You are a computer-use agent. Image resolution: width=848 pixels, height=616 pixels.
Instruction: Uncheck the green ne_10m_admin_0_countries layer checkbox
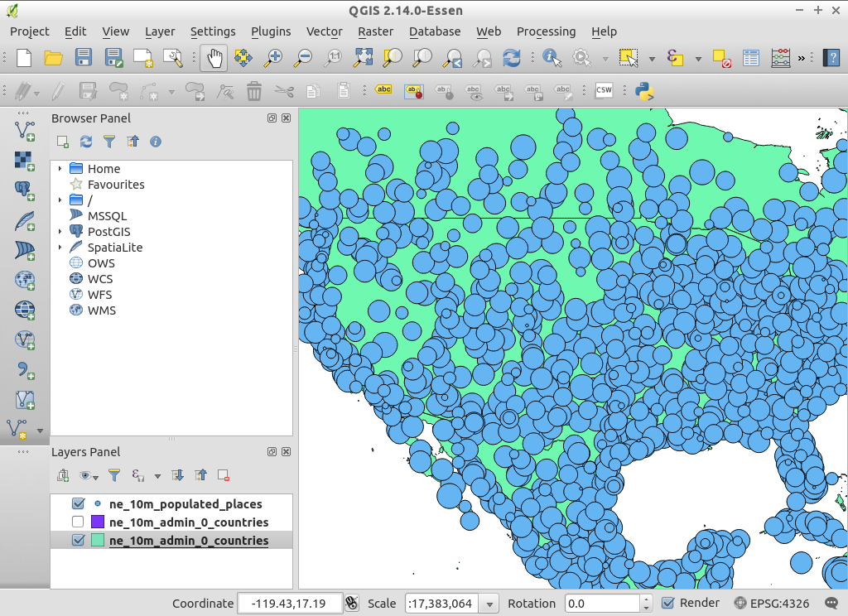[78, 541]
